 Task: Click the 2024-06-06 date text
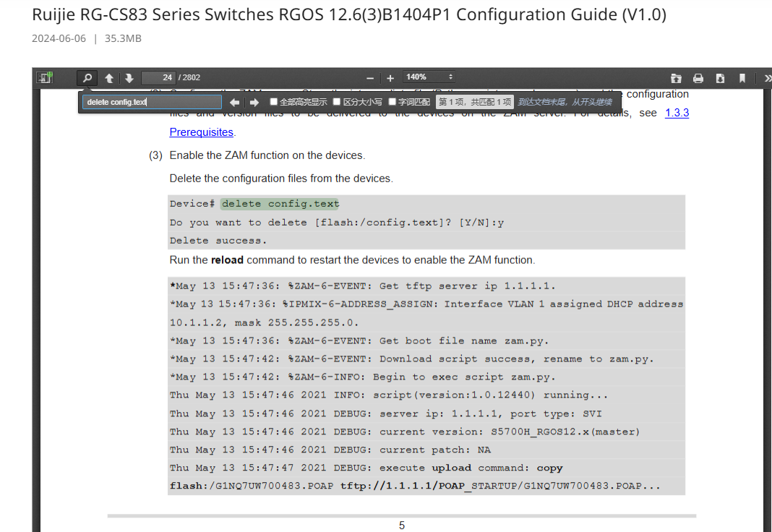[x=59, y=38]
